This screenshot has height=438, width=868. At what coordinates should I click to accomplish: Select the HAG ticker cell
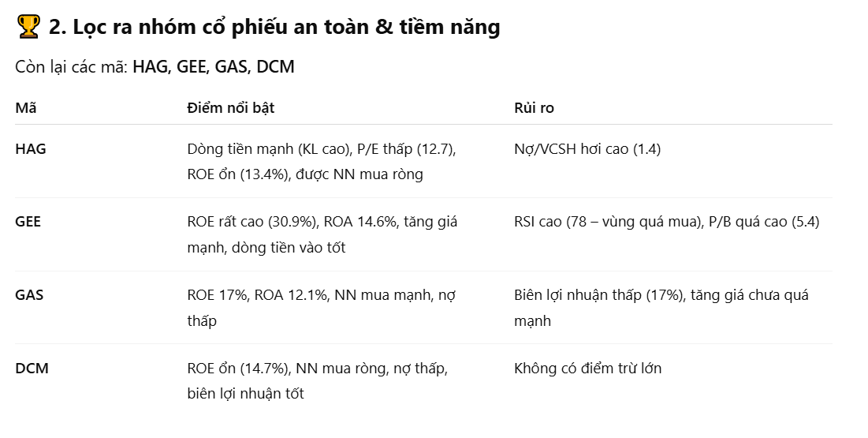pos(31,148)
